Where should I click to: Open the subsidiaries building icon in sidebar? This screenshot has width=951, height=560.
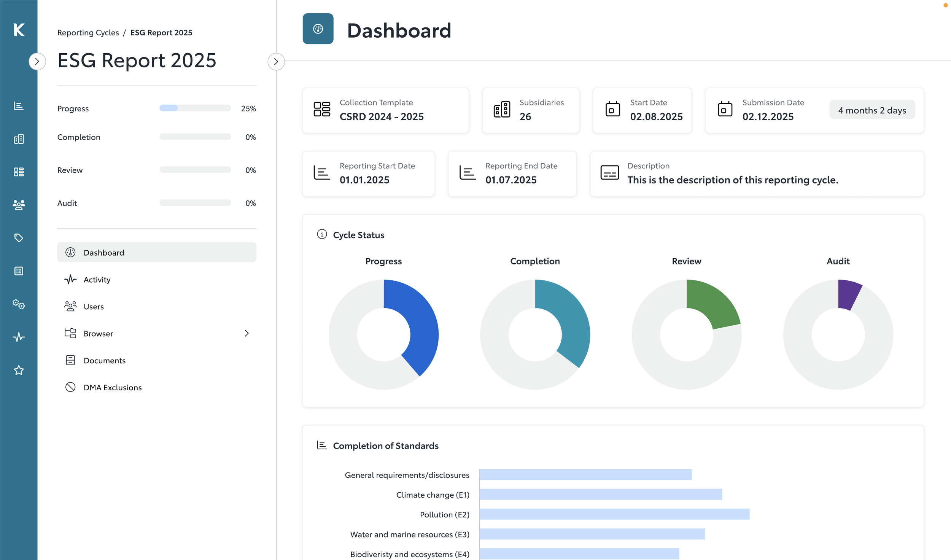pos(19,139)
